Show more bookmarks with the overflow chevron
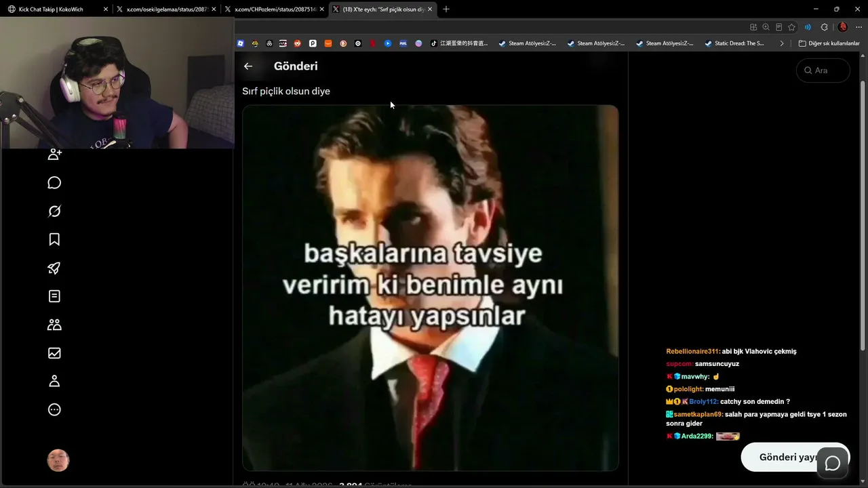The image size is (868, 488). (x=782, y=43)
